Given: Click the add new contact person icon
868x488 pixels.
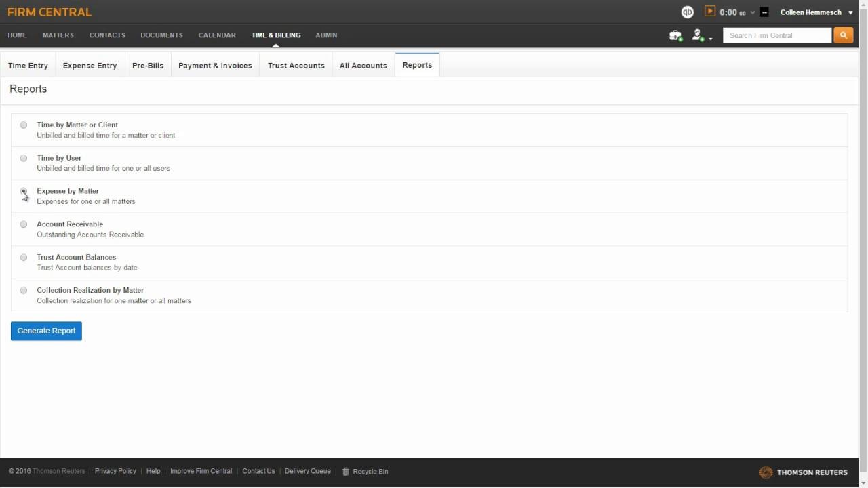Looking at the screenshot, I should pyautogui.click(x=697, y=35).
